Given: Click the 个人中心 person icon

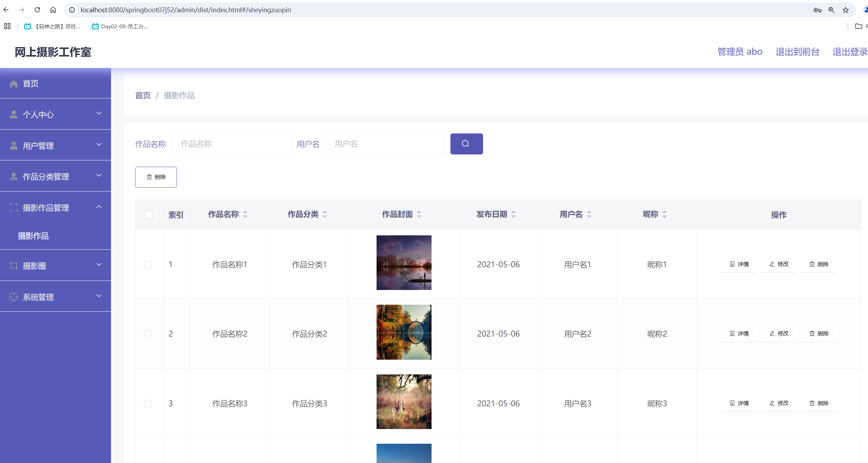Looking at the screenshot, I should click(x=14, y=114).
